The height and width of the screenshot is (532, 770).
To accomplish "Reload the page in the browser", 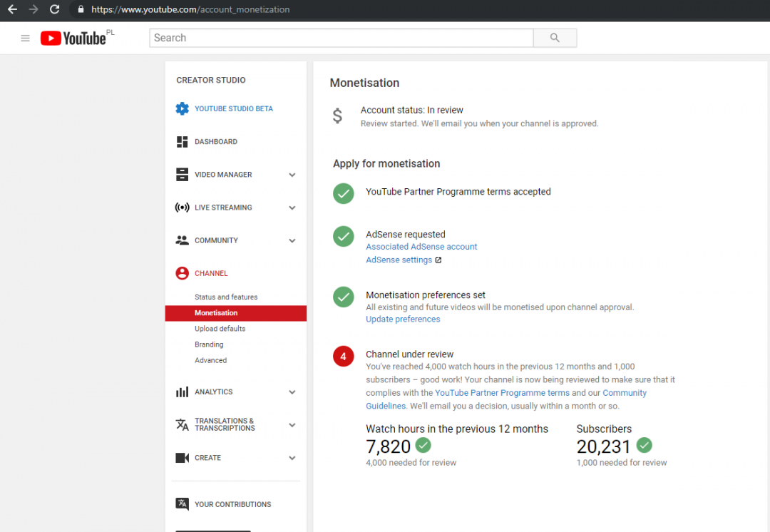I will tap(55, 10).
